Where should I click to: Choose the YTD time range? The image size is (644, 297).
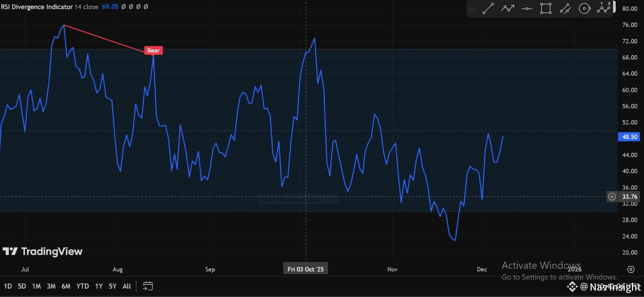click(83, 286)
